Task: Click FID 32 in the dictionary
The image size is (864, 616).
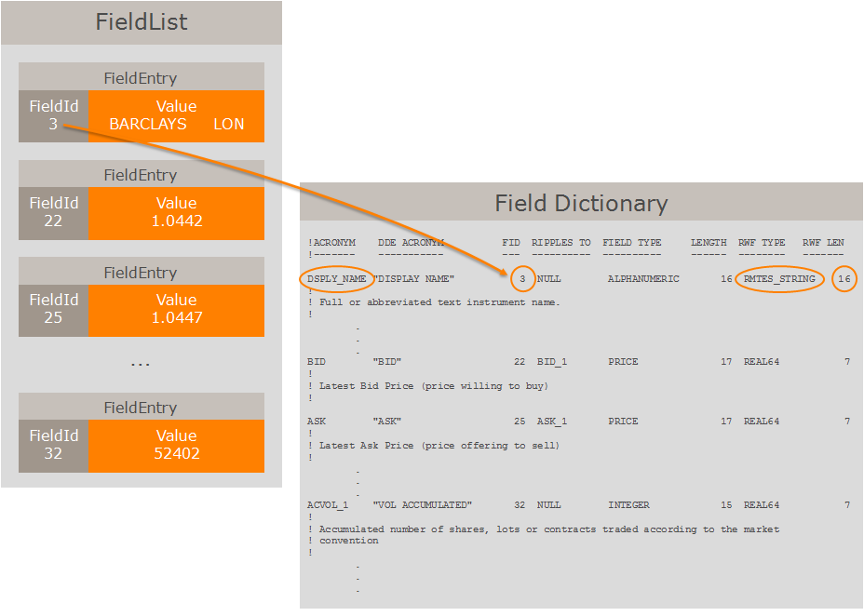Action: (520, 505)
